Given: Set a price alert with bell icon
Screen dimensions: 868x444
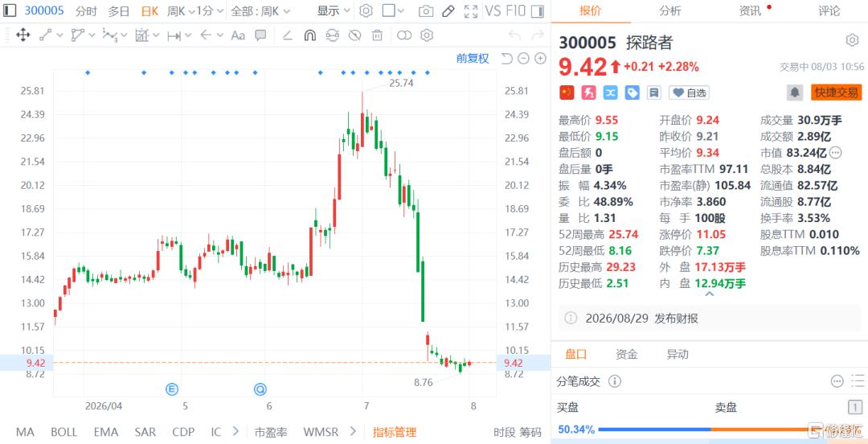Looking at the screenshot, I should coord(795,92).
